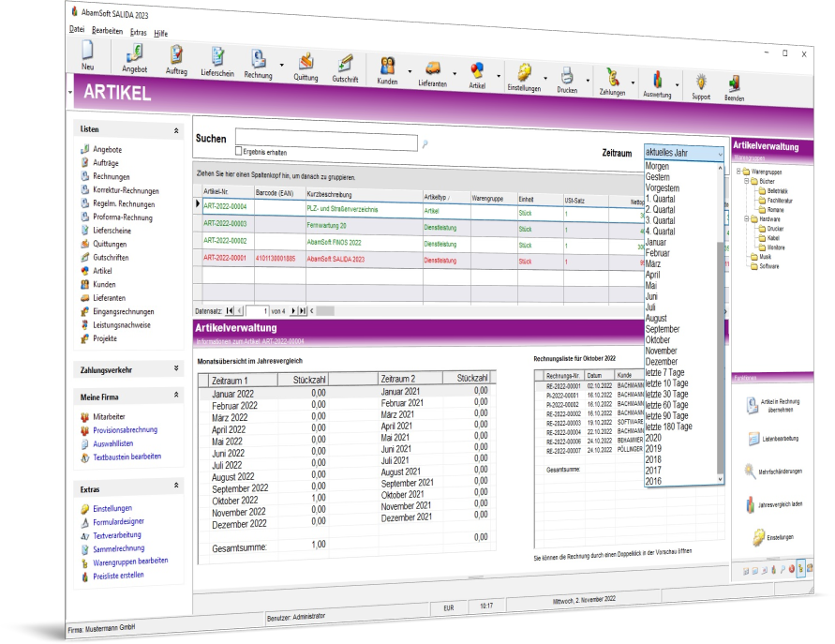
Task: Open the Zeitraum combo box
Action: coord(684,154)
